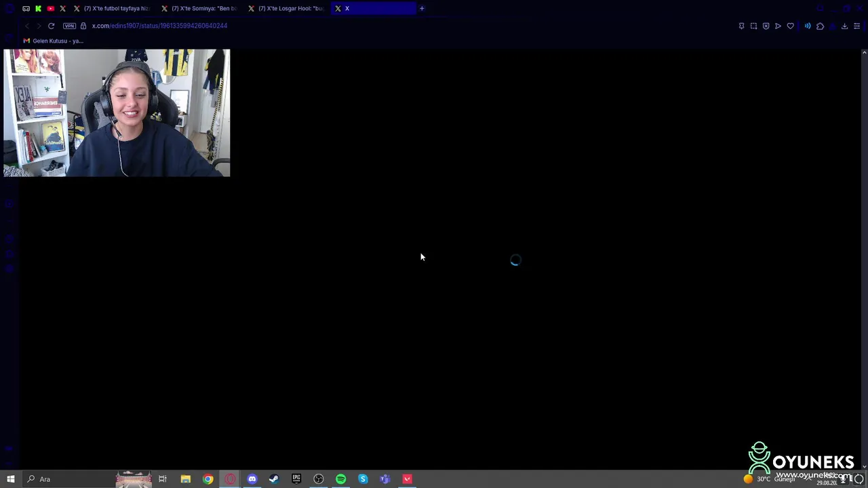
Task: Open File Explorer from the taskbar
Action: (x=185, y=479)
